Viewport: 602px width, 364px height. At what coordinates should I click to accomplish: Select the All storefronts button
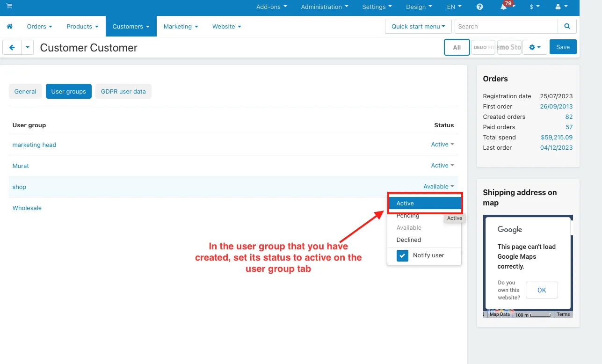457,47
